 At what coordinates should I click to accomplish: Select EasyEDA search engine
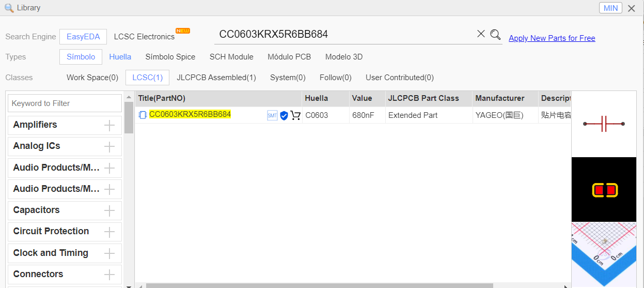83,37
